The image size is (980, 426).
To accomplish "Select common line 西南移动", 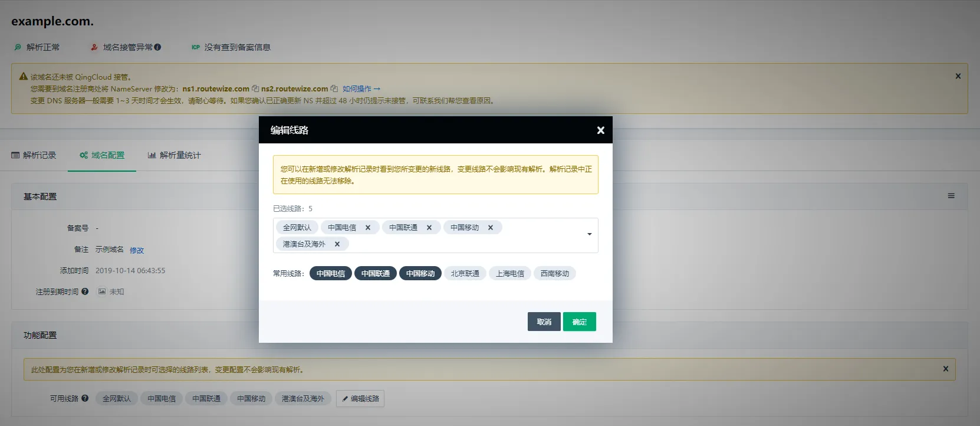I will (x=555, y=274).
